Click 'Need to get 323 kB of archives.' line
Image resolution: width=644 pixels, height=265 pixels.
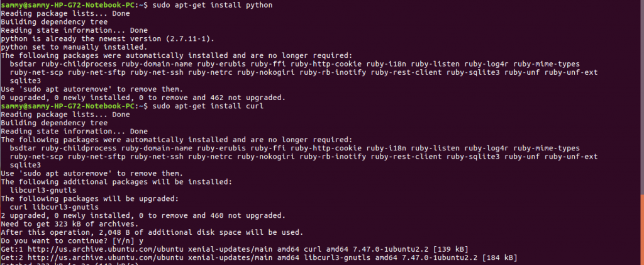(x=70, y=224)
